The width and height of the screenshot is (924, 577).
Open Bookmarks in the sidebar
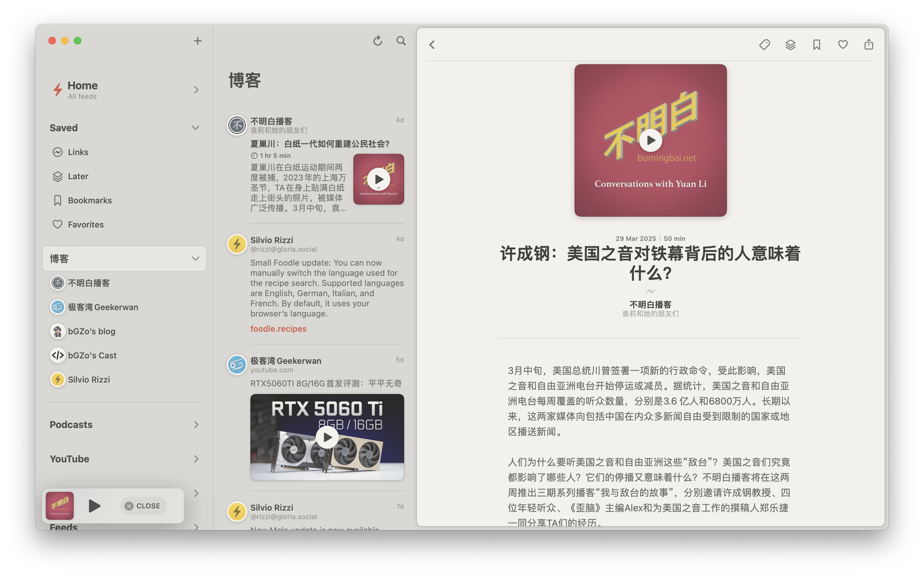tap(90, 200)
